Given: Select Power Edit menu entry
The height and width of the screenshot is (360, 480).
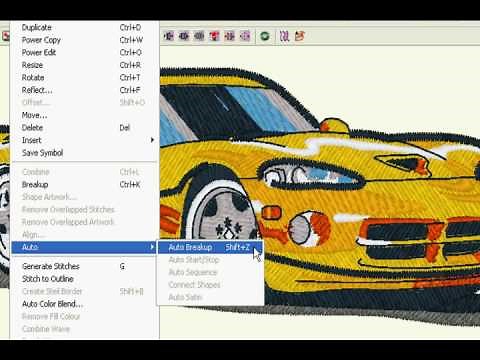Looking at the screenshot, I should coord(84,52).
